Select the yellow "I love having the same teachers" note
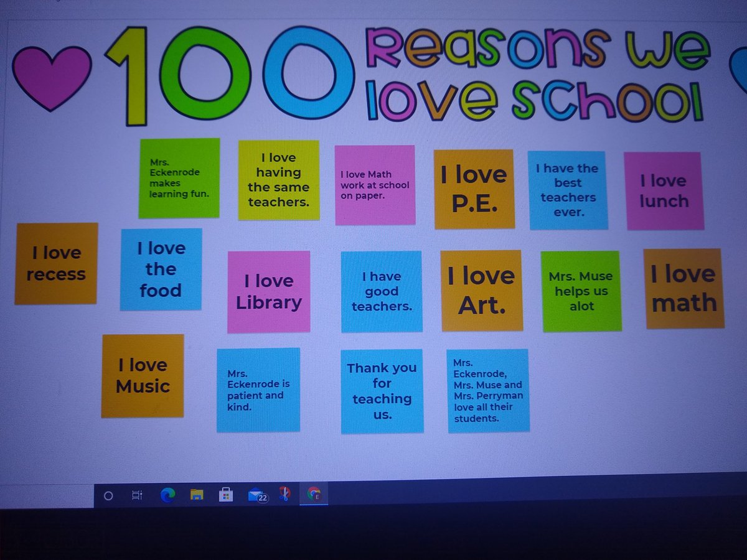Image resolution: width=747 pixels, height=560 pixels. click(279, 180)
